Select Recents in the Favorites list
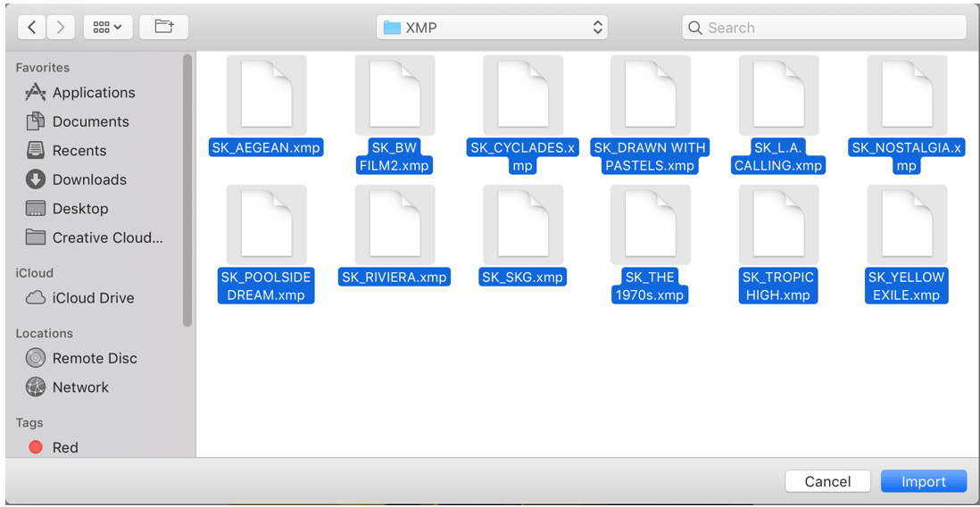 [x=79, y=151]
